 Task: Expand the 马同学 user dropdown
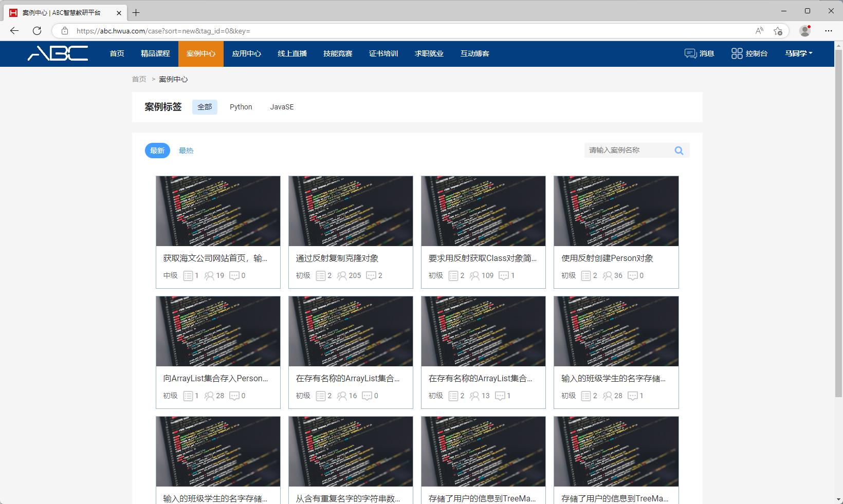click(x=799, y=53)
